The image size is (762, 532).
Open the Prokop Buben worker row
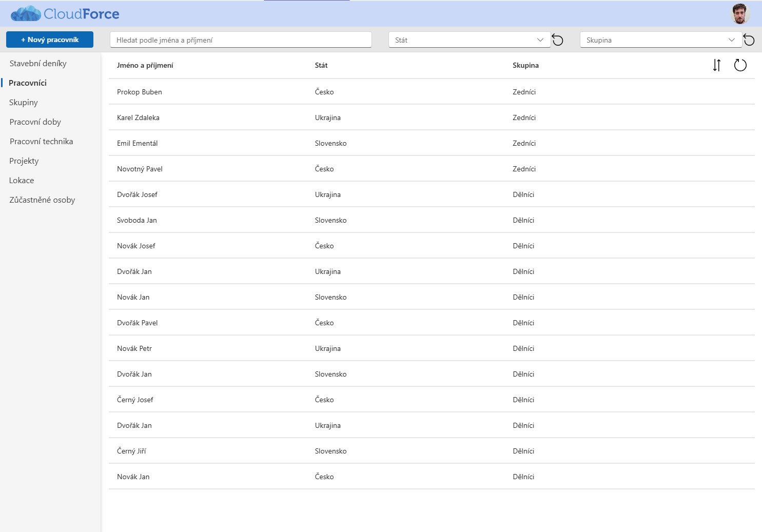coord(432,92)
